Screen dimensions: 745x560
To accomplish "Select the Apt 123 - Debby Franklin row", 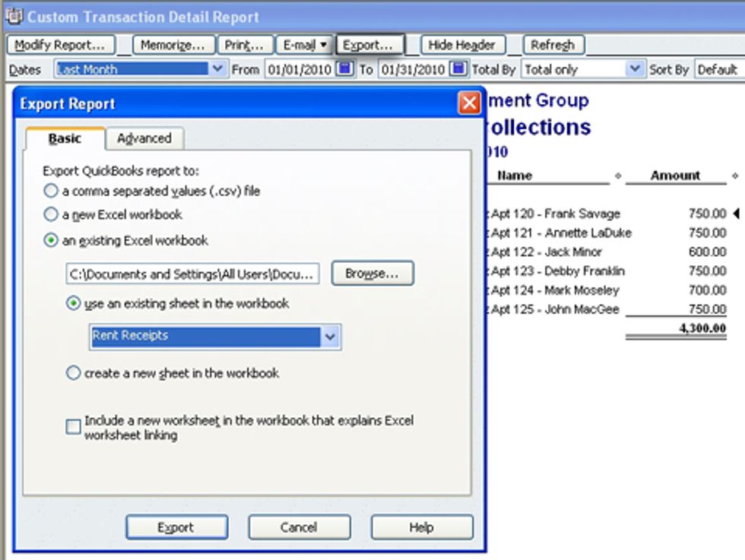I will pos(607,271).
